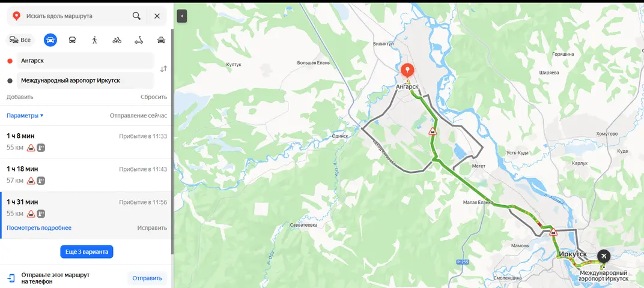Screen dimensions: 644x288
Task: Select the Все transport modes tab
Action: (x=20, y=40)
